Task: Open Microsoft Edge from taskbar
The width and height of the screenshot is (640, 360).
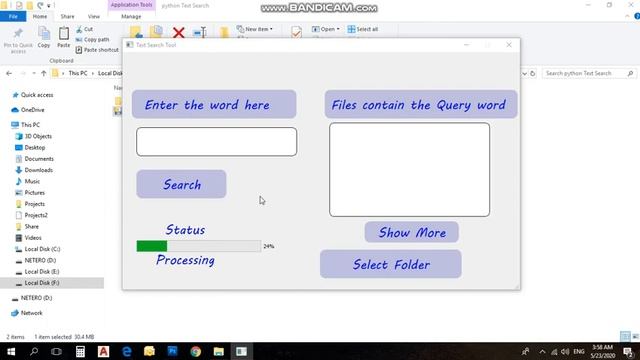Action: coord(127,351)
